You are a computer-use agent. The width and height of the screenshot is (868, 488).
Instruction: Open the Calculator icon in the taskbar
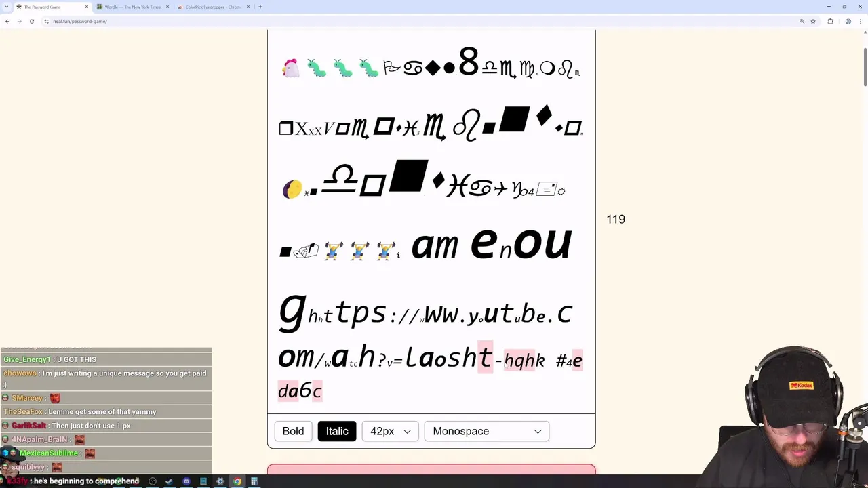coord(254,481)
